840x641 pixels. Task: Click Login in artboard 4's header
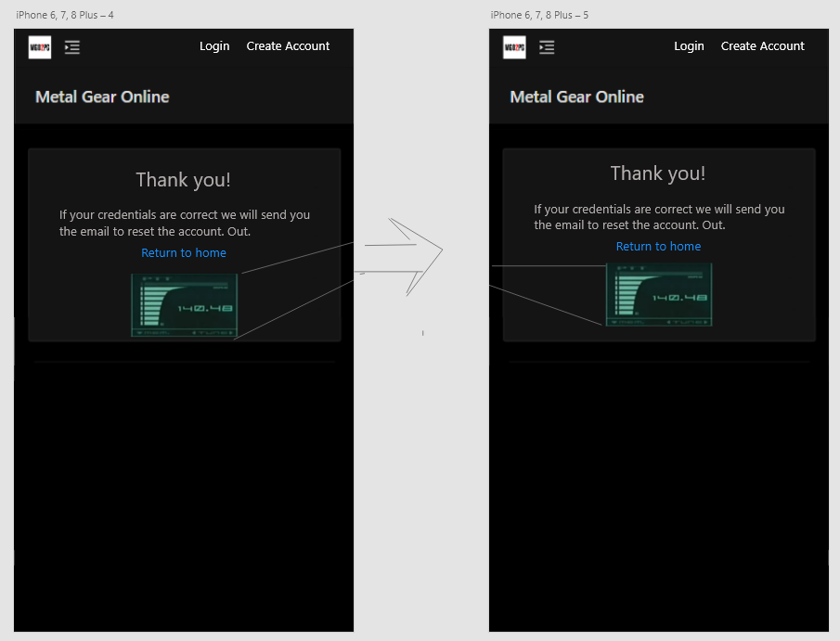coord(214,46)
